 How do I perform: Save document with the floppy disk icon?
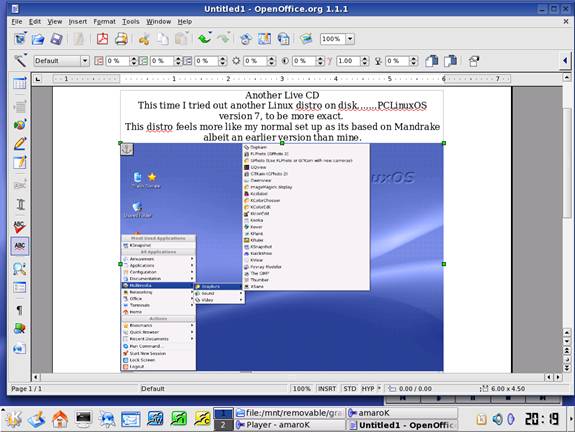click(x=56, y=39)
